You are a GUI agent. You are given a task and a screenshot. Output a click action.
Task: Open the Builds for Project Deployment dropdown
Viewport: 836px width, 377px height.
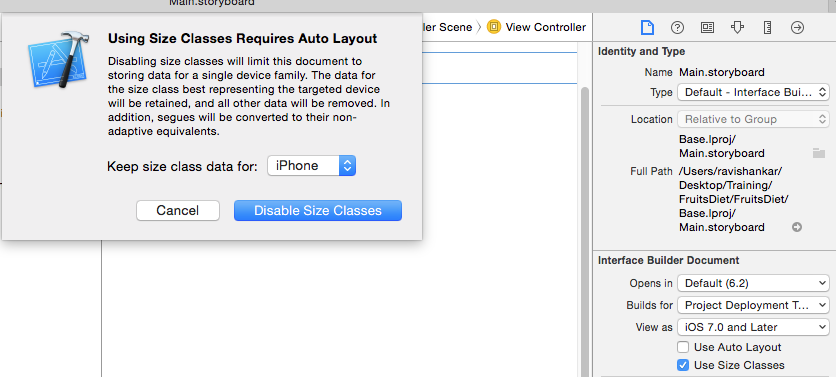[x=753, y=305]
